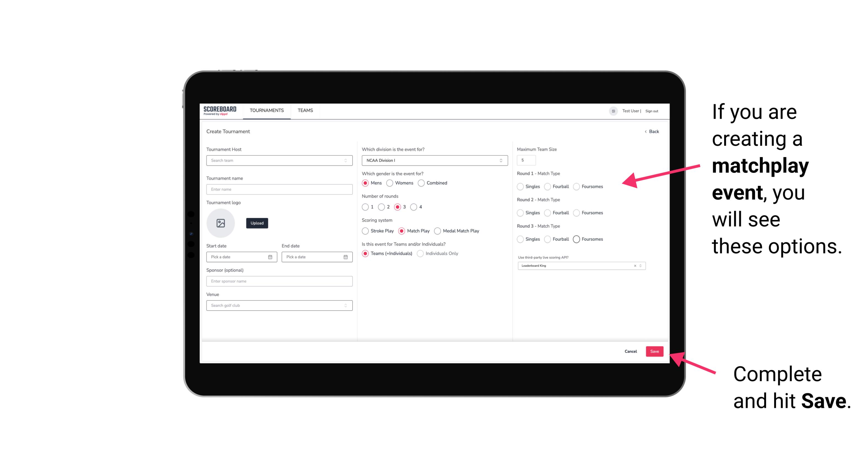Click the tournament logo upload icon

(x=221, y=223)
